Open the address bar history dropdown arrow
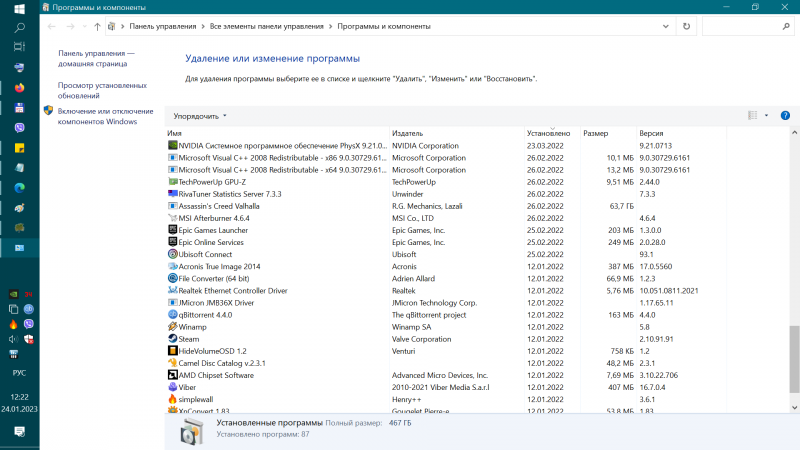The image size is (800, 450). coord(665,26)
